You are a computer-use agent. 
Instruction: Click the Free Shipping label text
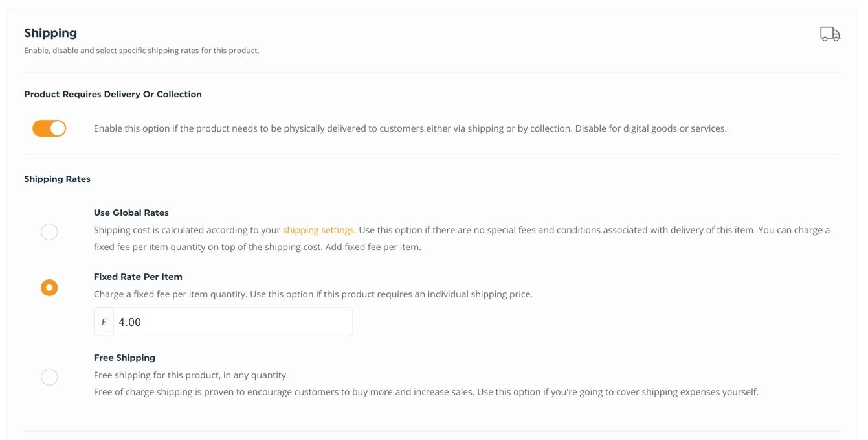pyautogui.click(x=124, y=358)
